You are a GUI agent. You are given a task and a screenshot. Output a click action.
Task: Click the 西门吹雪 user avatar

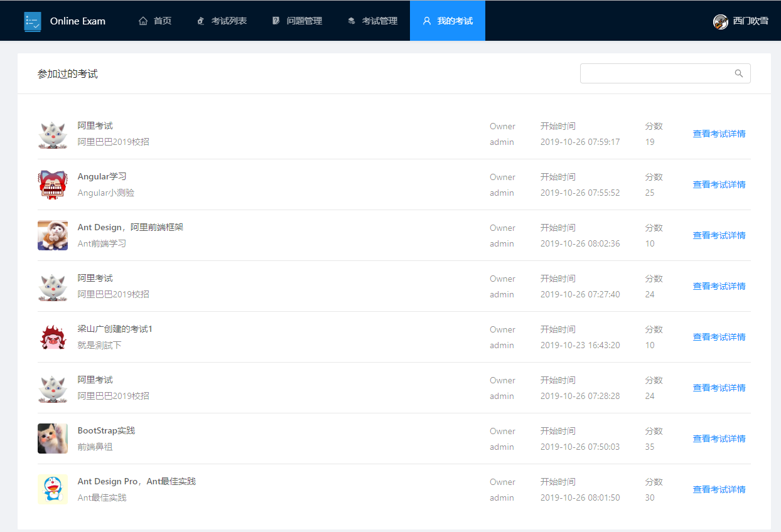point(721,21)
